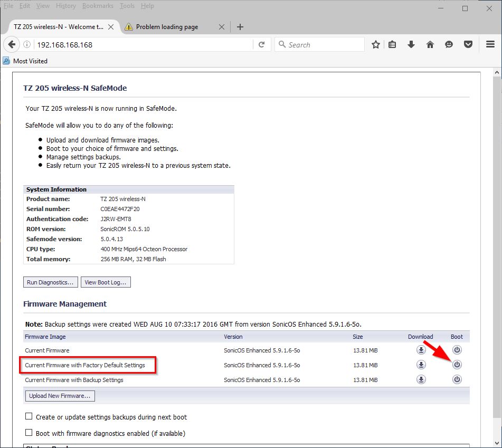Open a new tab with plus button
Screen dimensions: 502x448
(240, 27)
